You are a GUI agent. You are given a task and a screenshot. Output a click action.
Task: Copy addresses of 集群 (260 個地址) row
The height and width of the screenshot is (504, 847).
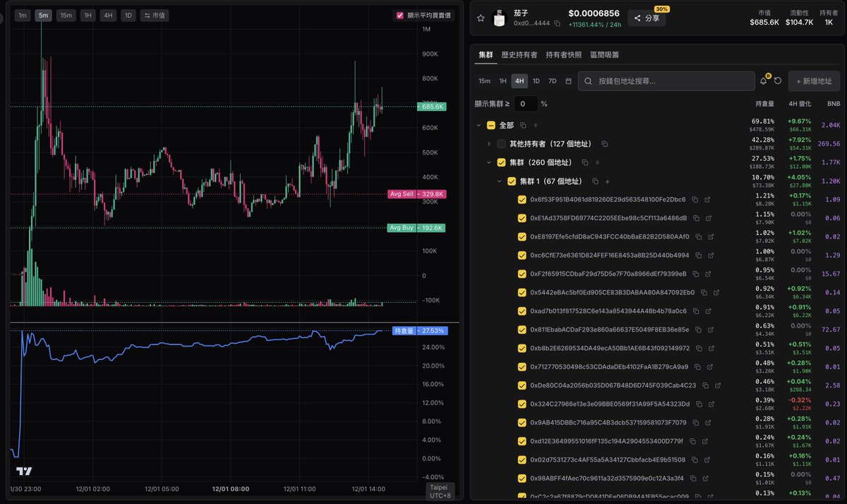point(585,162)
